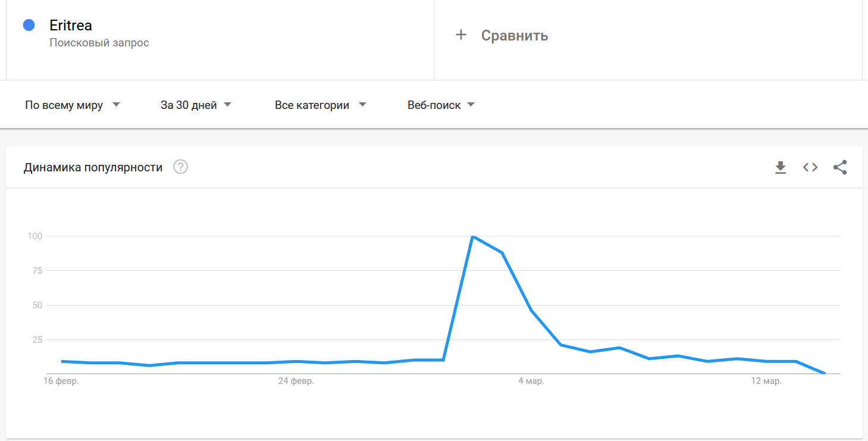Click the 12 мар. date axis label

click(766, 381)
